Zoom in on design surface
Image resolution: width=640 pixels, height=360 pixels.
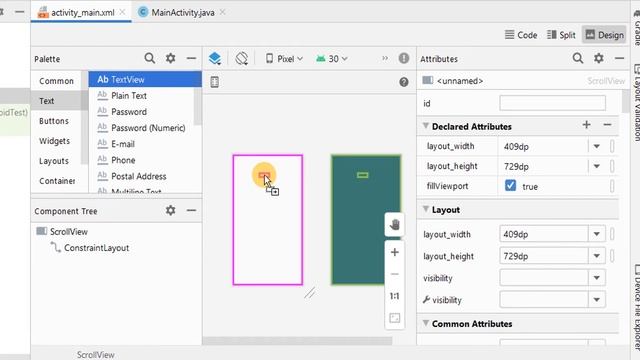pos(394,252)
